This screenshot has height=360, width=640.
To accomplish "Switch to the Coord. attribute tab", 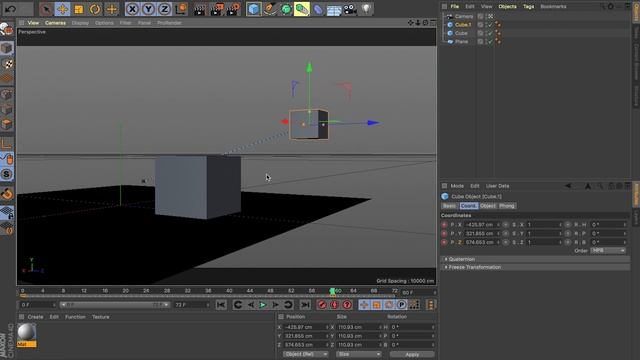I will 468,206.
